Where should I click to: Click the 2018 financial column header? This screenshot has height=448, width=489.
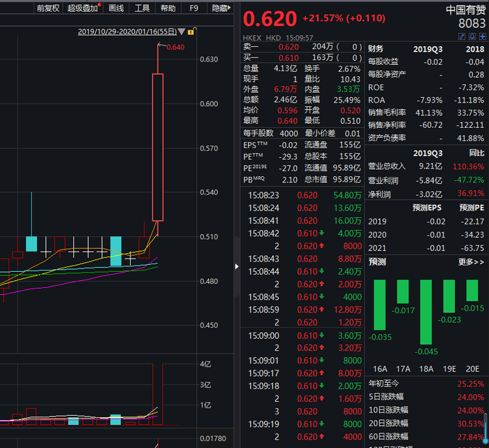point(475,50)
